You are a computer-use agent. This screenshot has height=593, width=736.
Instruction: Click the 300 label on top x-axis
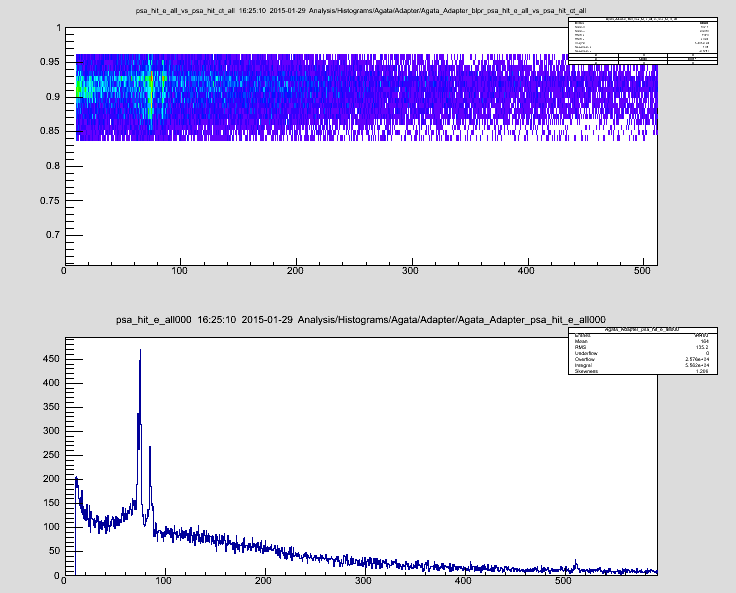410,271
